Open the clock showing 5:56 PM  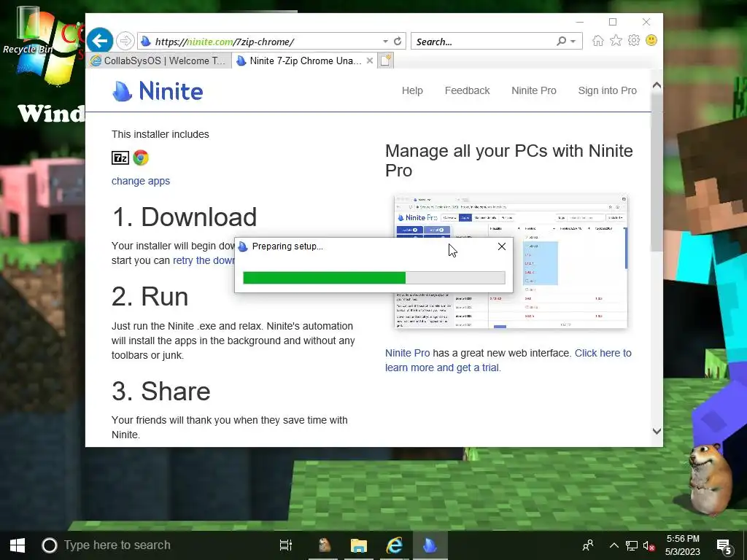683,545
